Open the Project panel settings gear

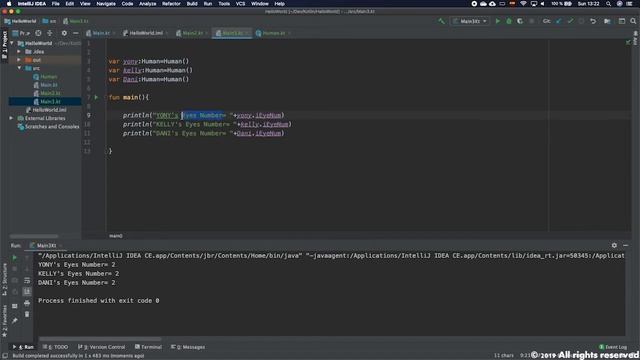64,33
